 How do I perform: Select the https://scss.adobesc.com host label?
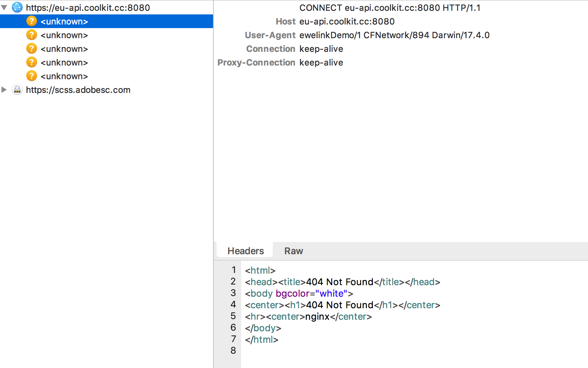[x=78, y=90]
